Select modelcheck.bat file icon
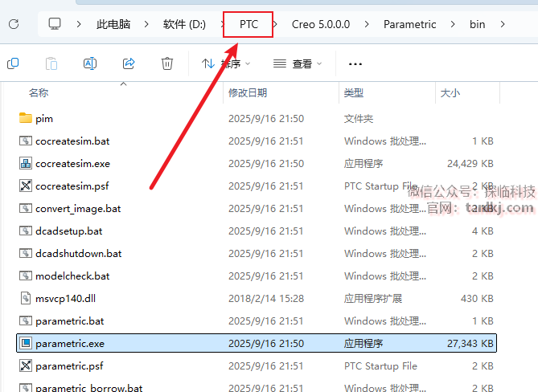The height and width of the screenshot is (392, 538). click(x=26, y=276)
